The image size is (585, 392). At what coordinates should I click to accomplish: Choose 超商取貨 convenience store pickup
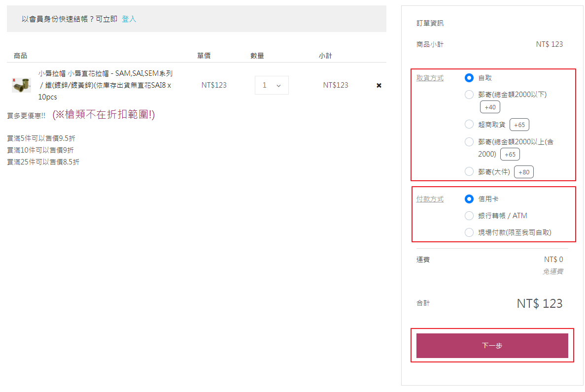click(469, 124)
